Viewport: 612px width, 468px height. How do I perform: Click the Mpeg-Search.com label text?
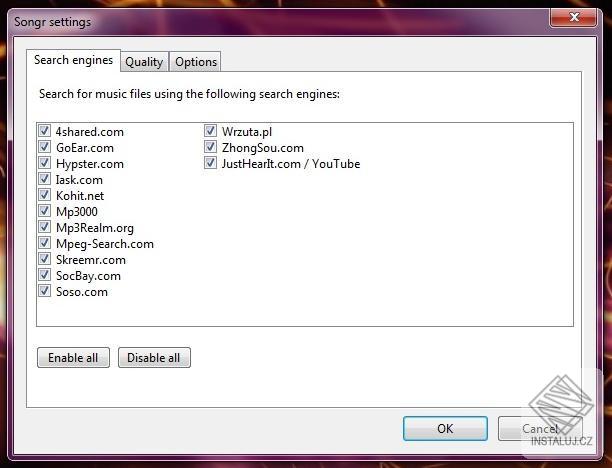[105, 244]
